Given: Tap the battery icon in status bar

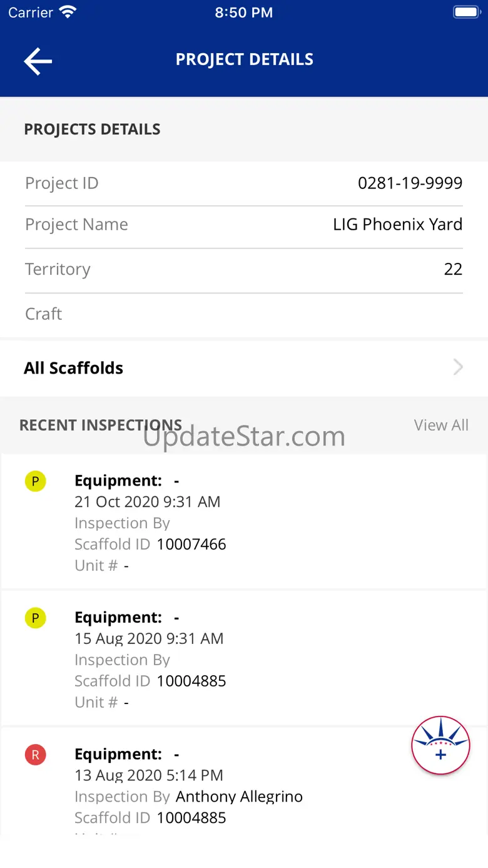Looking at the screenshot, I should [x=465, y=13].
